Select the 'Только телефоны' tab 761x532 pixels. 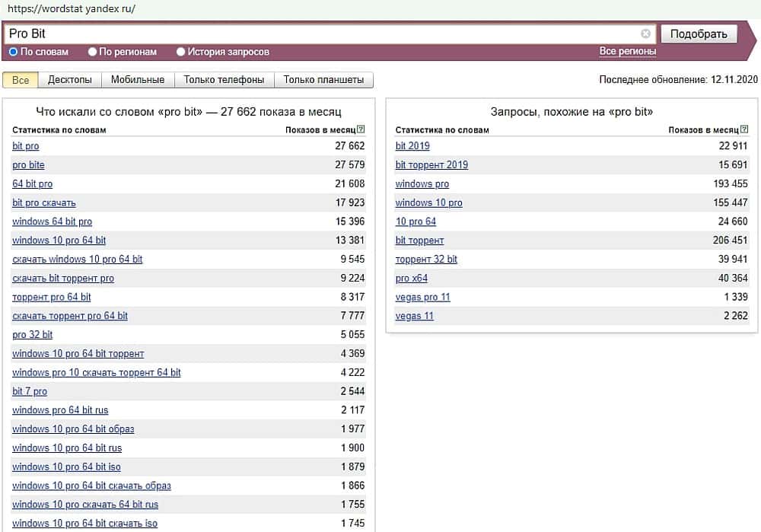point(224,80)
